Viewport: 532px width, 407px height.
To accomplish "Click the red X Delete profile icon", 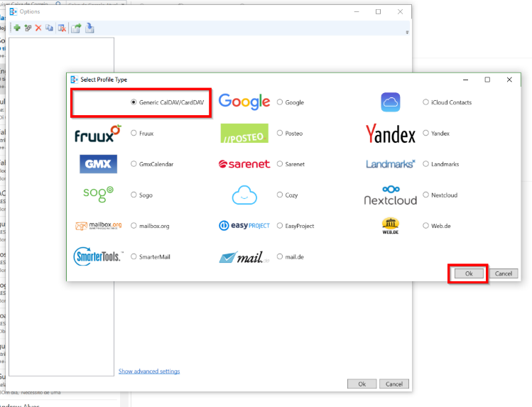I will click(x=38, y=28).
